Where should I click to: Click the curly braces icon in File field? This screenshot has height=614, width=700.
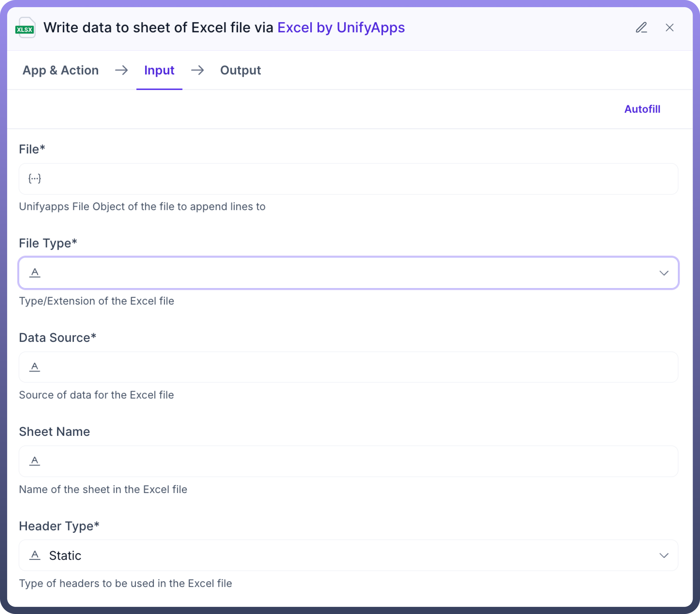tap(35, 178)
